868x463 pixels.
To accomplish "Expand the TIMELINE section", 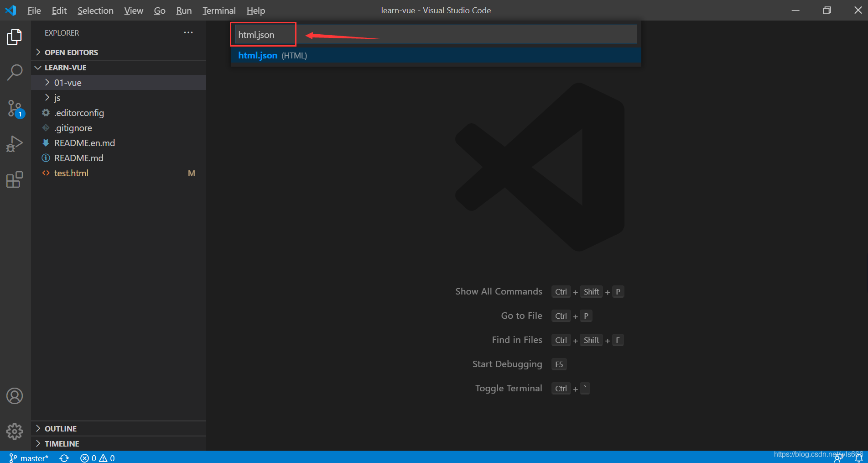I will (119, 443).
